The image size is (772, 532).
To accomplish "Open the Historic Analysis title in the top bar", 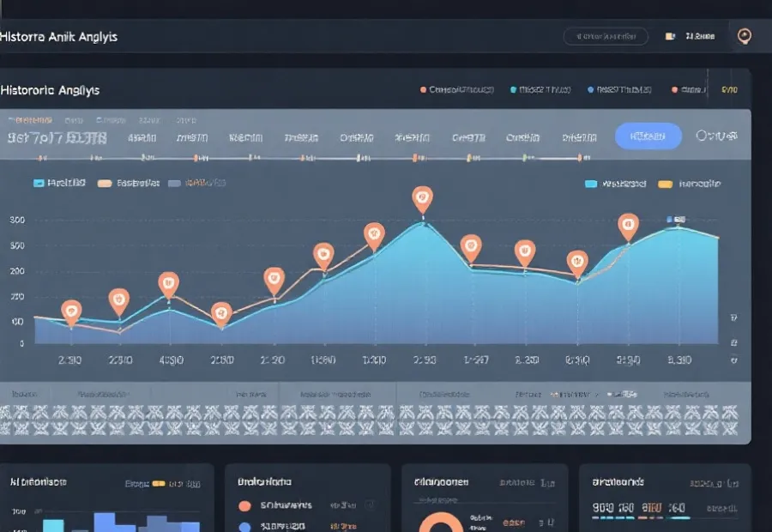I will [x=59, y=37].
